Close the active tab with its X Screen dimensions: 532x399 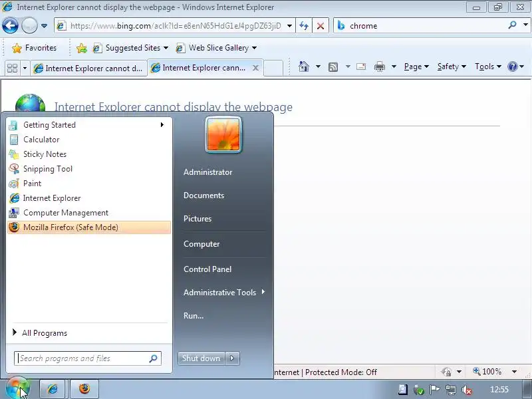tap(255, 68)
